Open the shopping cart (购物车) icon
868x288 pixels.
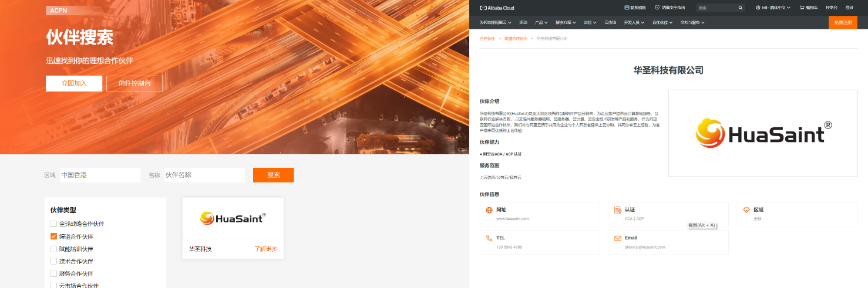point(801,8)
